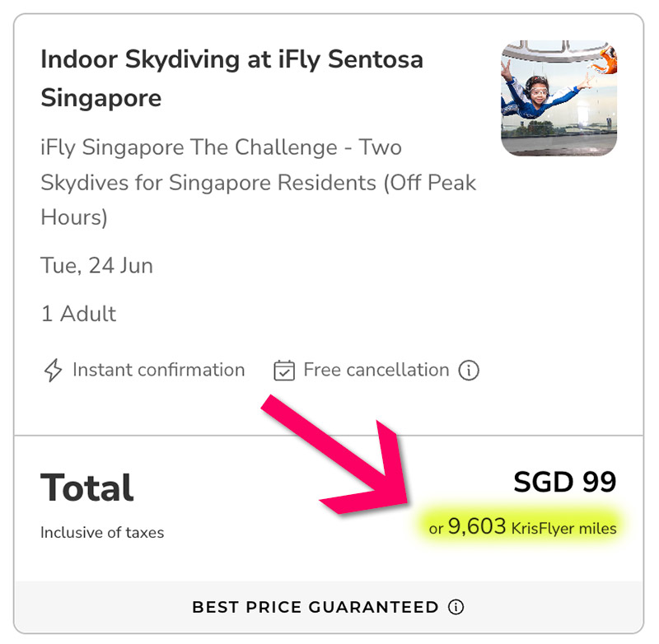Open the iFly skydiving thumbnail image
Viewport: 659px width, 644px height.
(559, 98)
